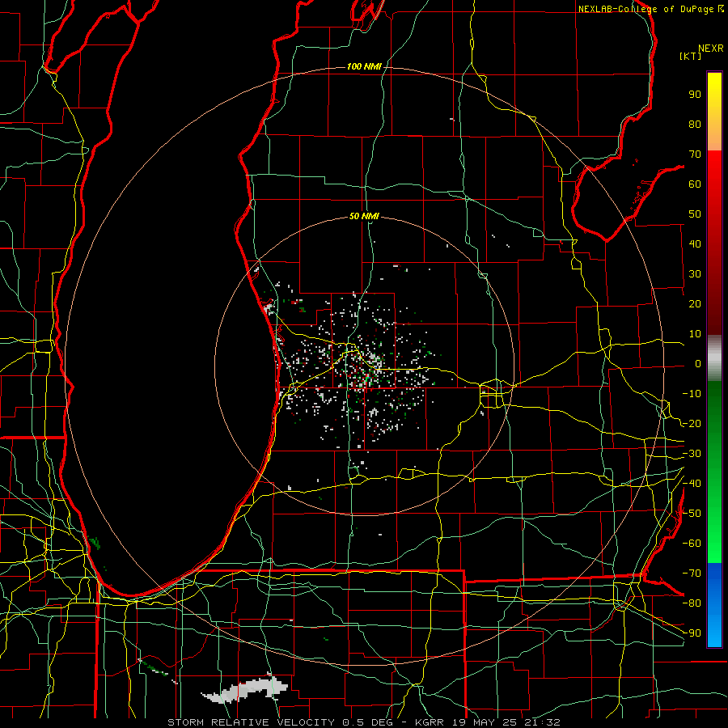Click the -20 scale value

(692, 424)
